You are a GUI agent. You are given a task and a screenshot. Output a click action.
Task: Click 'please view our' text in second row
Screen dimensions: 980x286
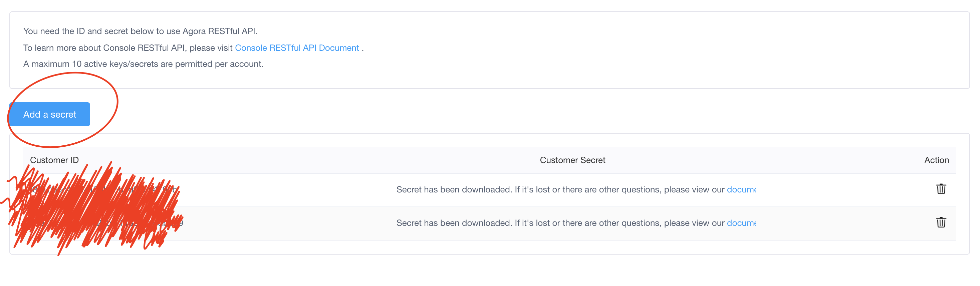tap(694, 223)
